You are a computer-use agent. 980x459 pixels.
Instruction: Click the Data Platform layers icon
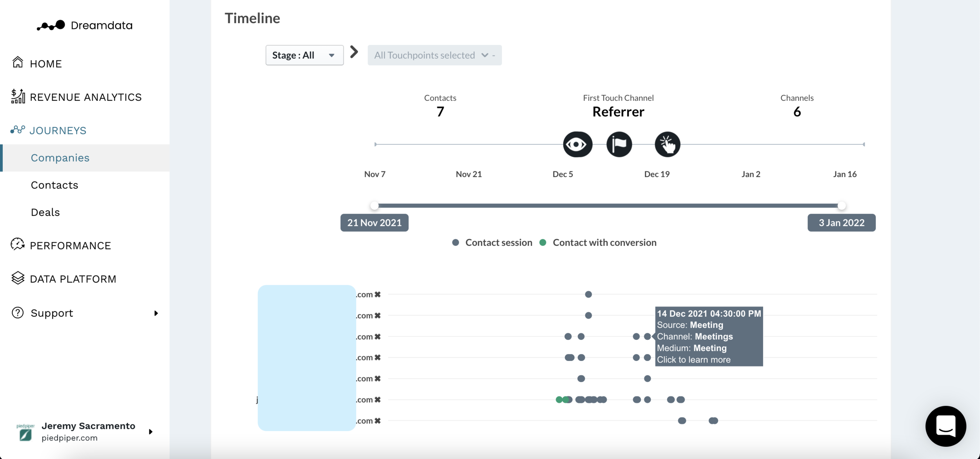click(x=18, y=278)
